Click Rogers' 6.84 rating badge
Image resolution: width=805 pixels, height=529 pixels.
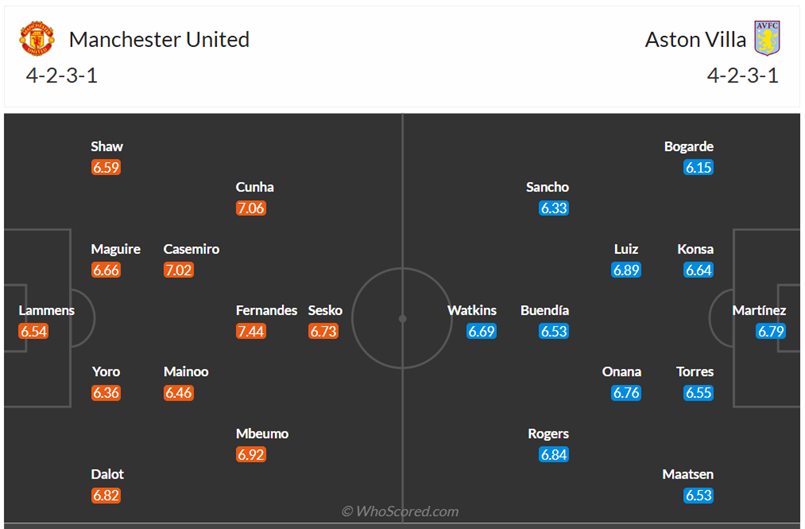[554, 455]
